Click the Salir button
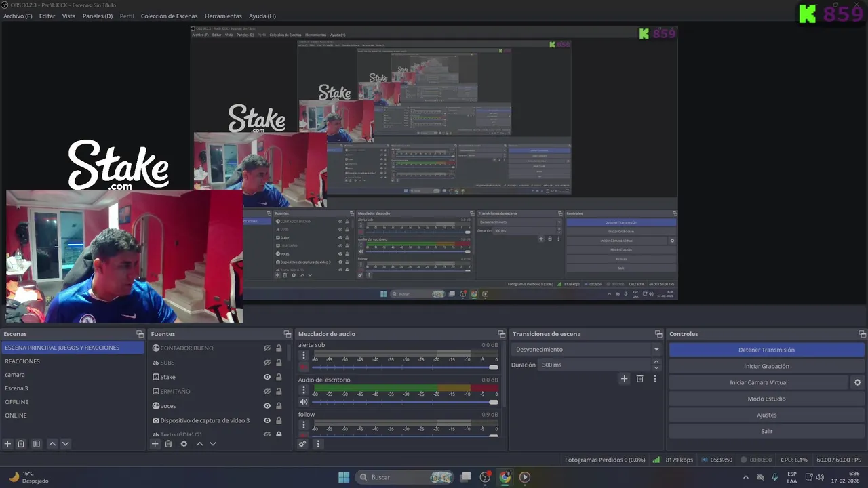This screenshot has width=868, height=488. pos(766,431)
